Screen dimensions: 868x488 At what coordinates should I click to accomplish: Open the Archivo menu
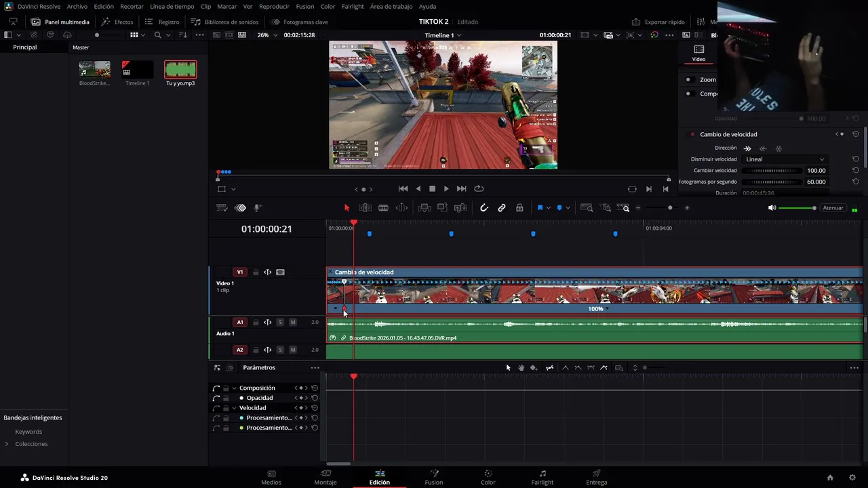tap(77, 6)
